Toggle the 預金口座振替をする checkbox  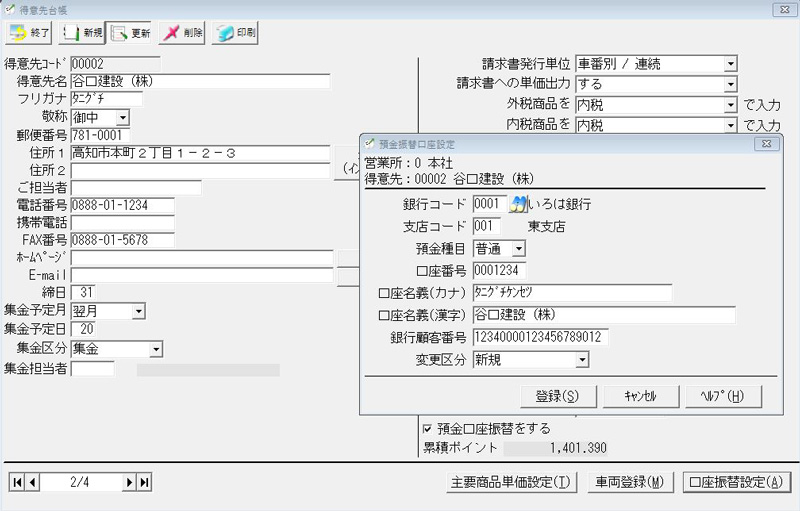click(428, 428)
